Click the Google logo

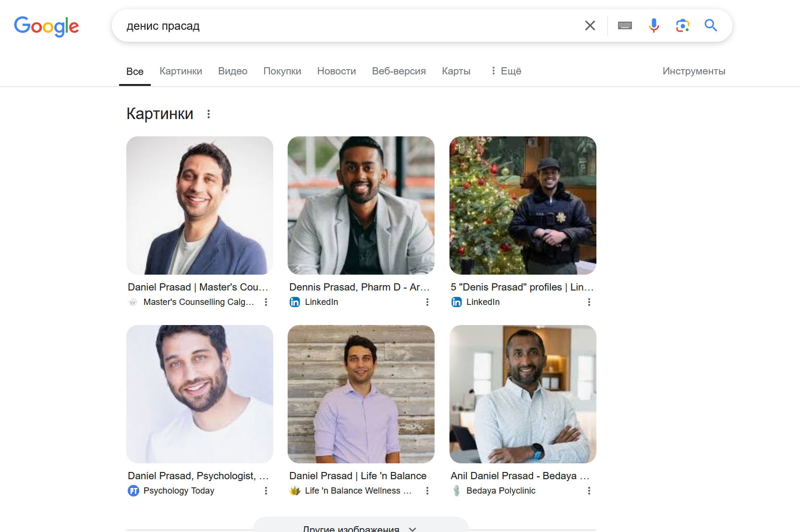tap(46, 26)
